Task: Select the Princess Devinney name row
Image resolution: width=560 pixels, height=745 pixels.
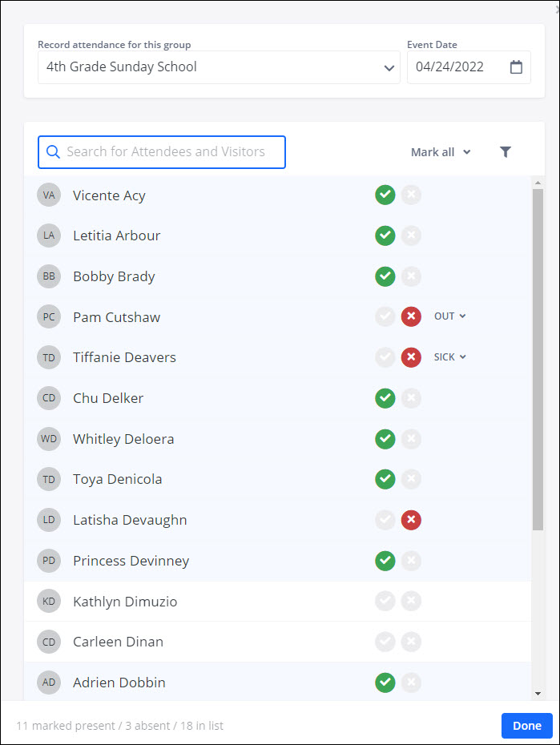Action: (x=131, y=561)
